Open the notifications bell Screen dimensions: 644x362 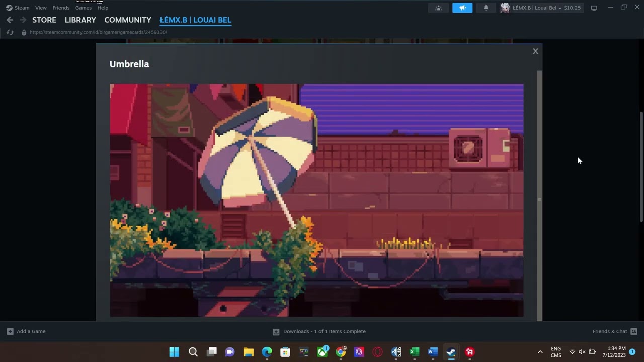coord(486,8)
